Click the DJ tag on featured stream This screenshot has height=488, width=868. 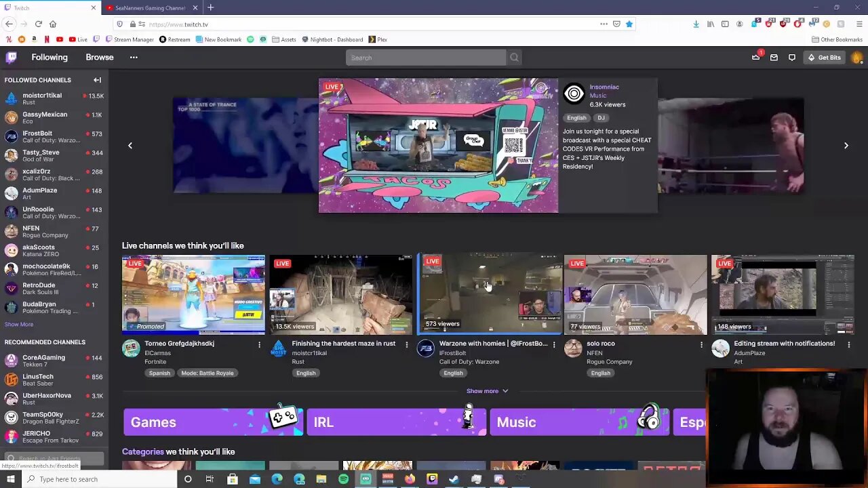point(601,118)
